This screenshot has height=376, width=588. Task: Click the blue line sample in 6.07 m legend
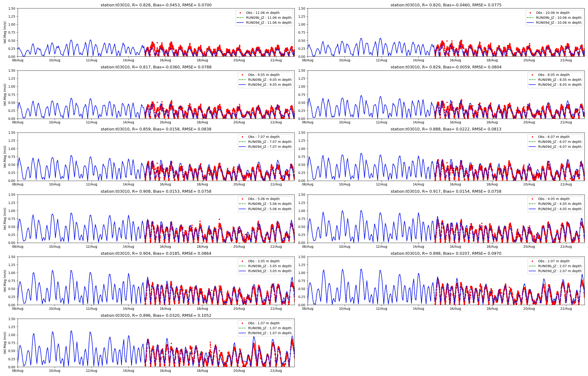tap(532, 147)
